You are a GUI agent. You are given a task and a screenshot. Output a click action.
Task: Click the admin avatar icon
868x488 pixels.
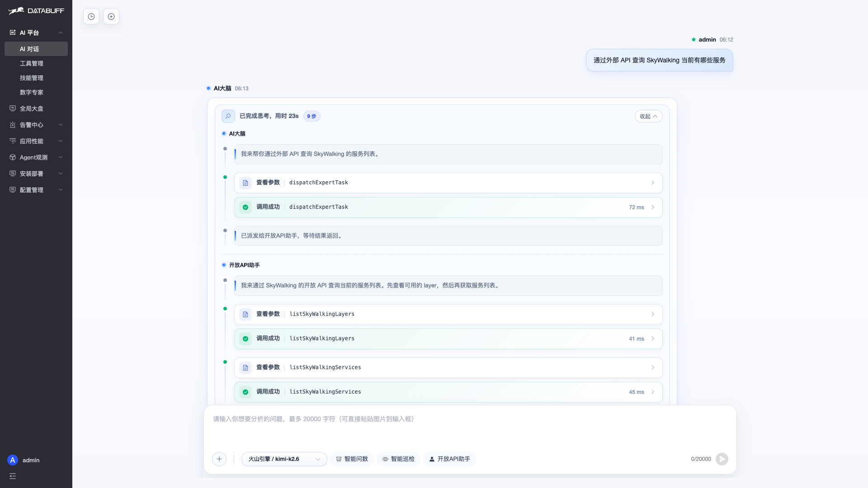click(x=13, y=460)
